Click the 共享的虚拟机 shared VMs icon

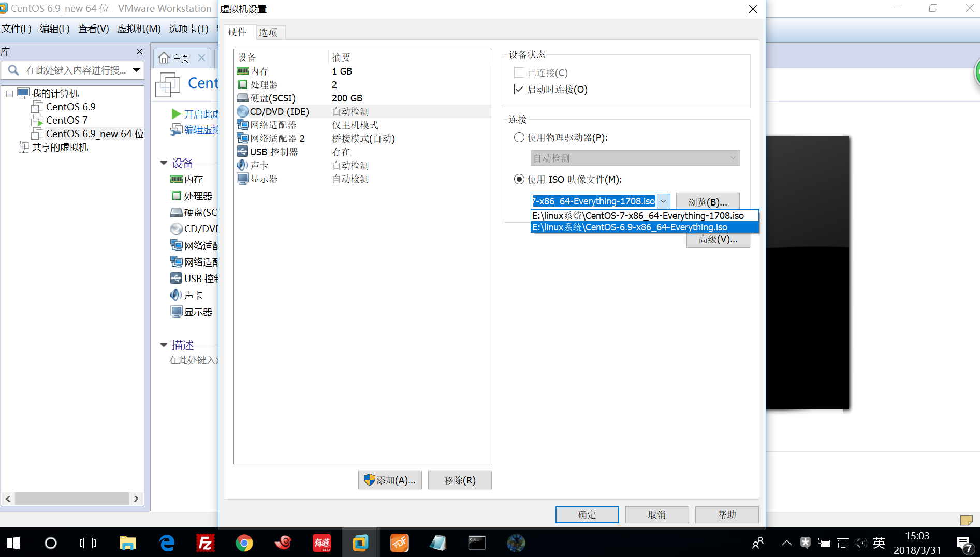pyautogui.click(x=23, y=147)
